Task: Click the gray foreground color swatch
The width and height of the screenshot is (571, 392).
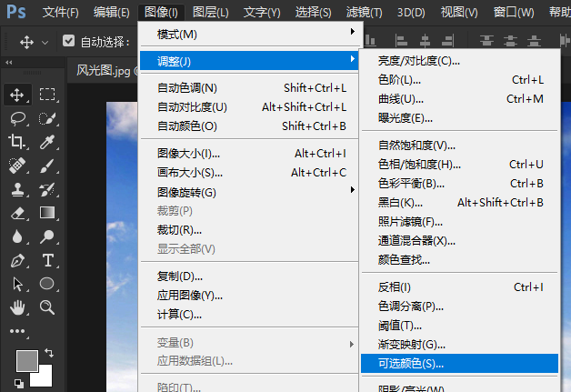Action: (x=27, y=361)
